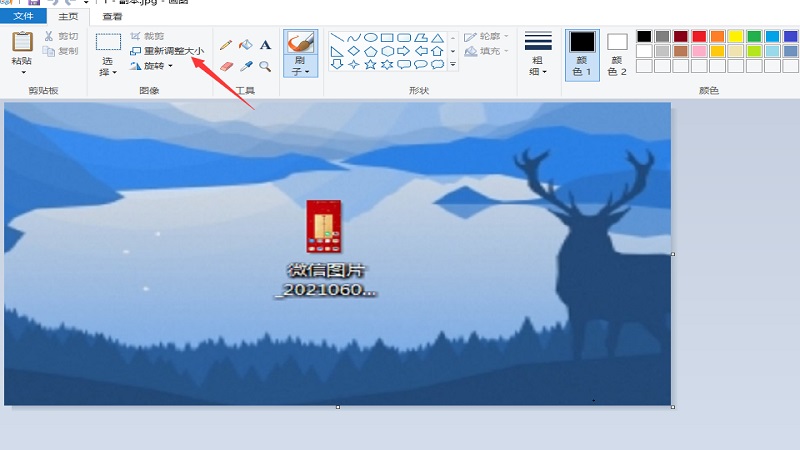The image size is (800, 450).
Task: Activate the 颜色 1 (Color 1) selector
Action: pos(582,54)
